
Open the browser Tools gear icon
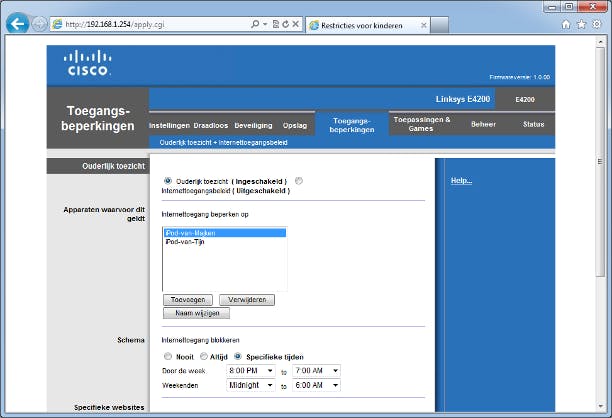[597, 24]
